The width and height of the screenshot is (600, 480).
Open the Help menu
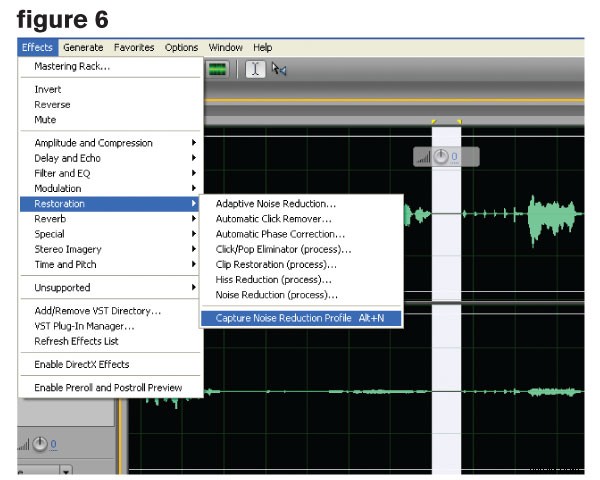click(x=262, y=47)
